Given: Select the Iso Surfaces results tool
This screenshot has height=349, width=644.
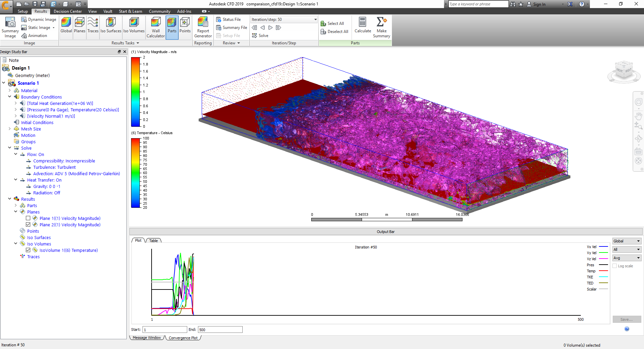Looking at the screenshot, I should 111,27.
